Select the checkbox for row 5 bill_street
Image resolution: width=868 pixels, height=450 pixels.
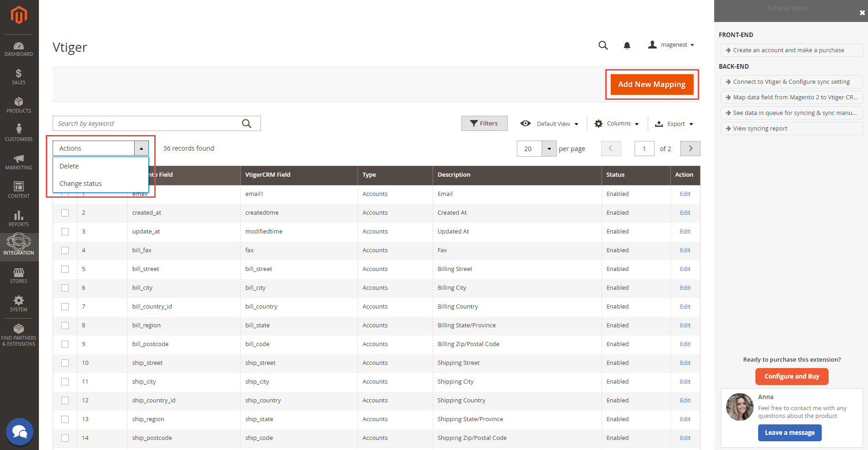(65, 269)
